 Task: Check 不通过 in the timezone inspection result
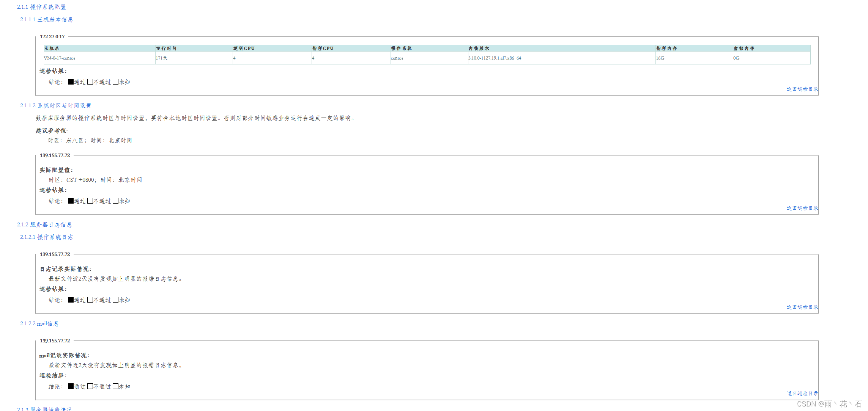(90, 201)
